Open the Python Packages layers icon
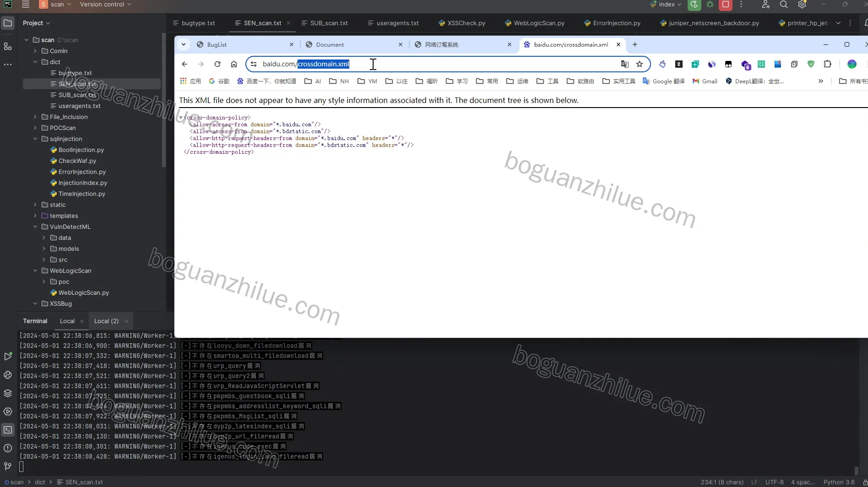868x487 pixels. (8, 393)
